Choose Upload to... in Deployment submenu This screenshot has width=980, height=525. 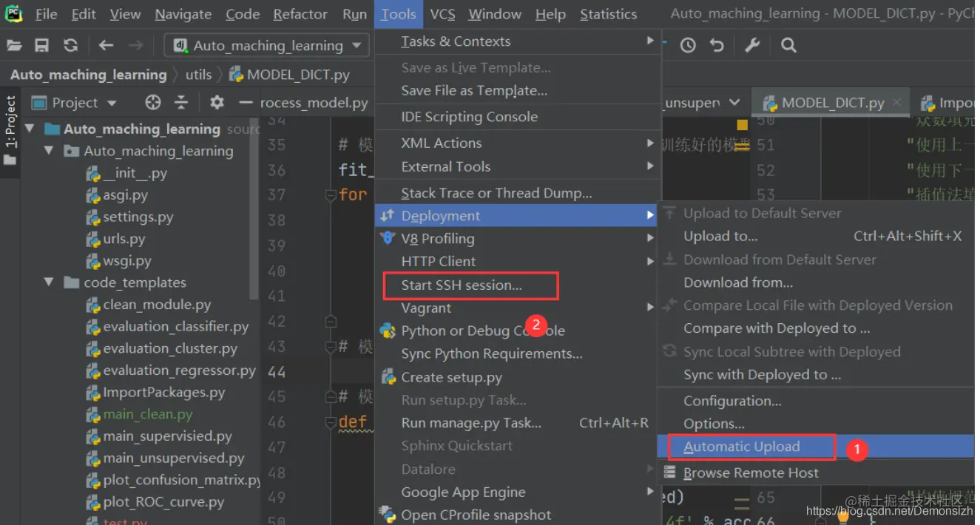coord(816,237)
